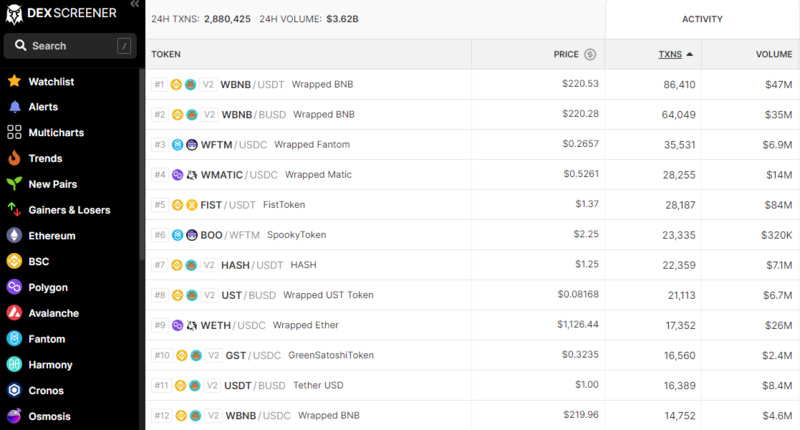The height and width of the screenshot is (430, 800).
Task: Open Multicharts grid icon
Action: 14,132
